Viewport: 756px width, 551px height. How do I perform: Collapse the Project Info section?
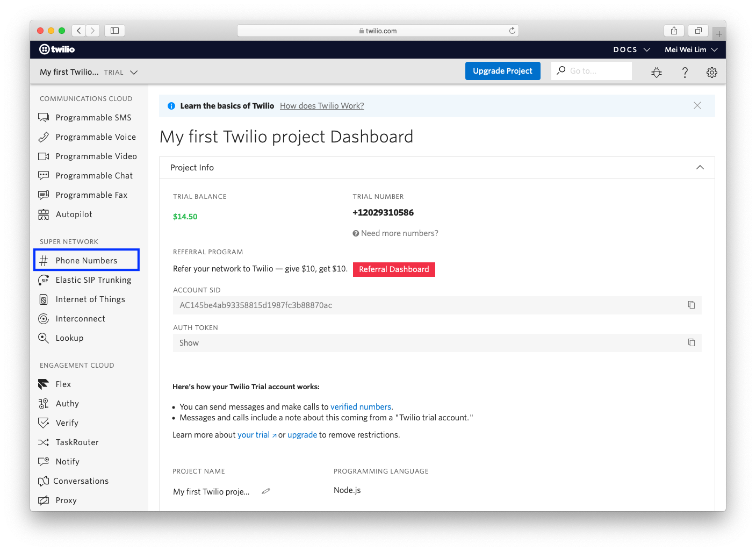coord(700,167)
